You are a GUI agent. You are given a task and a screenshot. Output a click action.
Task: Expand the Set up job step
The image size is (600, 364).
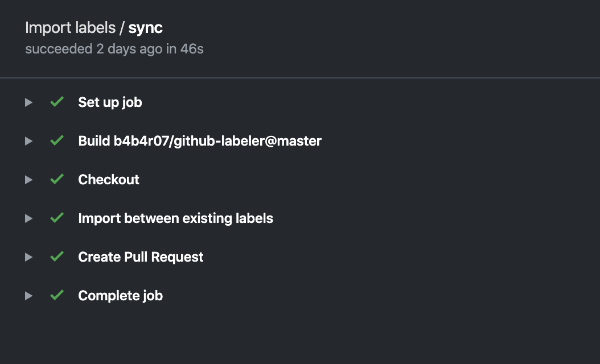point(28,102)
